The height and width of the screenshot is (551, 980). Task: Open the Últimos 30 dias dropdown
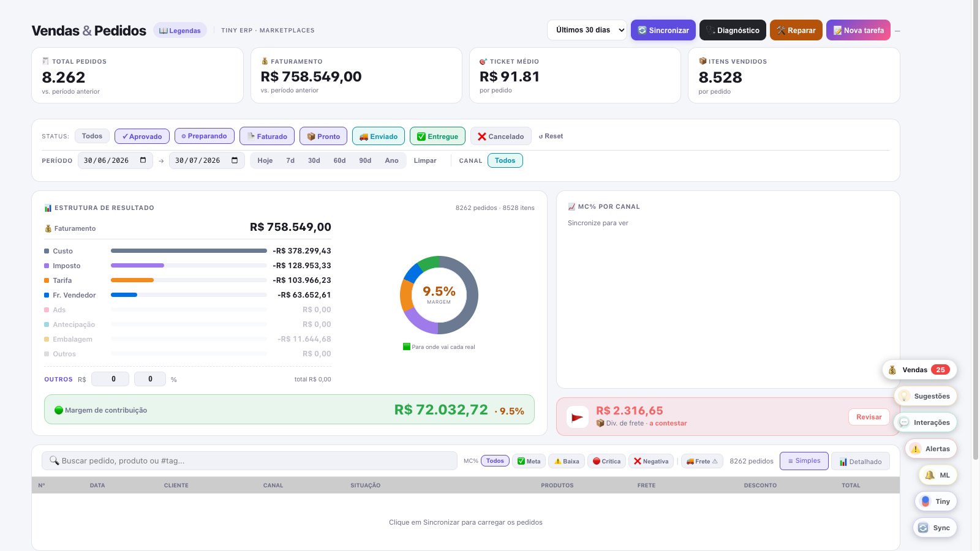coord(587,30)
